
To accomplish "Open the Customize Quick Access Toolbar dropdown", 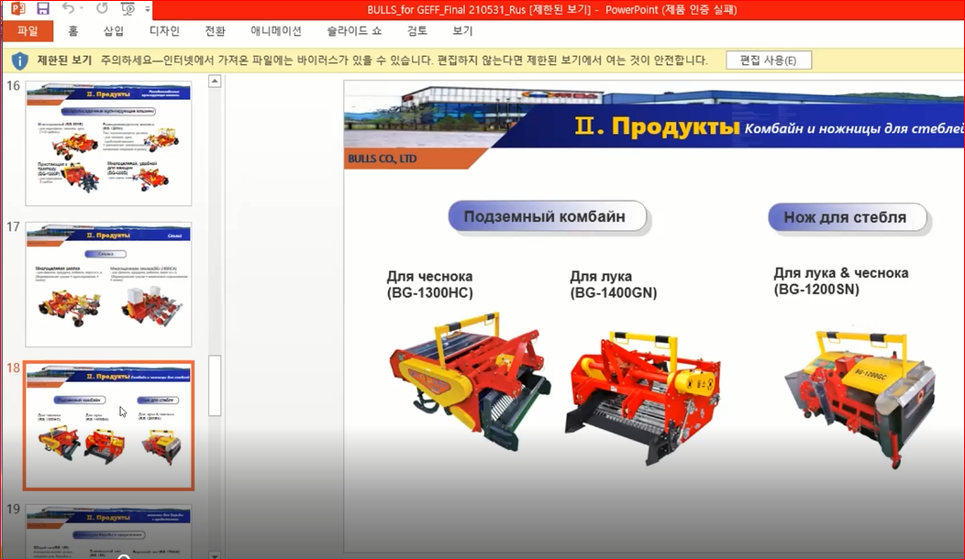I will pyautogui.click(x=148, y=10).
